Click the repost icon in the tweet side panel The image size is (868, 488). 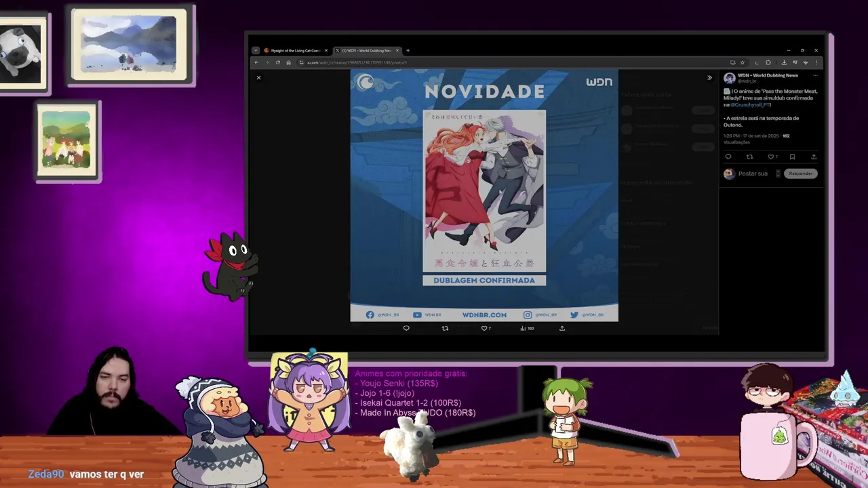pyautogui.click(x=749, y=157)
